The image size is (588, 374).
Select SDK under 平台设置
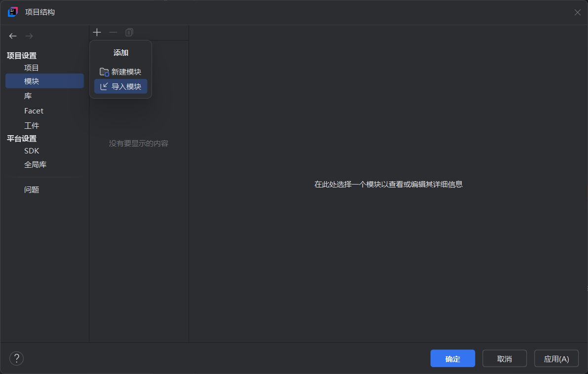32,151
